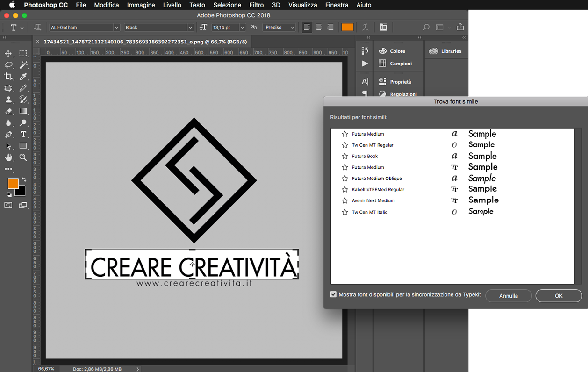Open the Actions panel play icon
The image size is (588, 372).
(x=365, y=64)
